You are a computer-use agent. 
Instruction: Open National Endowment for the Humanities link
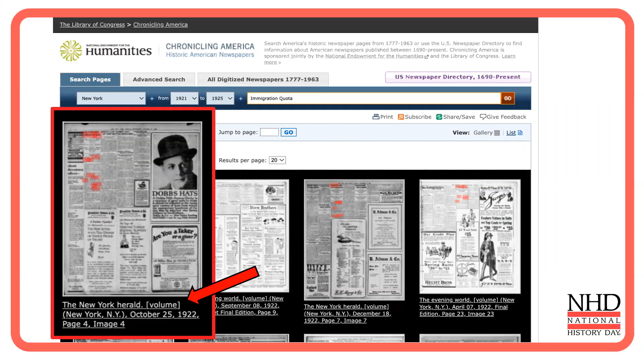coord(374,56)
